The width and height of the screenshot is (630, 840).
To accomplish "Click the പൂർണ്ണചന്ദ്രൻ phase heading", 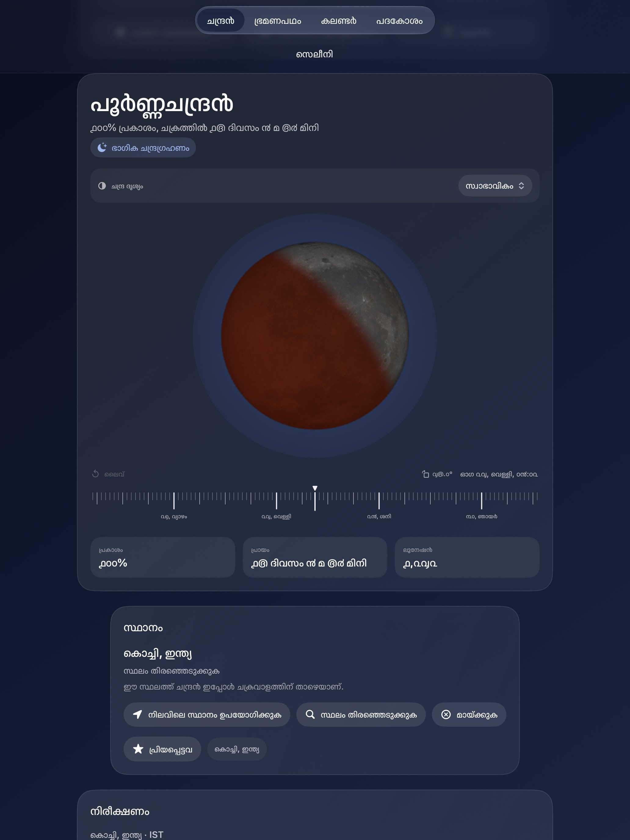I will [x=162, y=105].
